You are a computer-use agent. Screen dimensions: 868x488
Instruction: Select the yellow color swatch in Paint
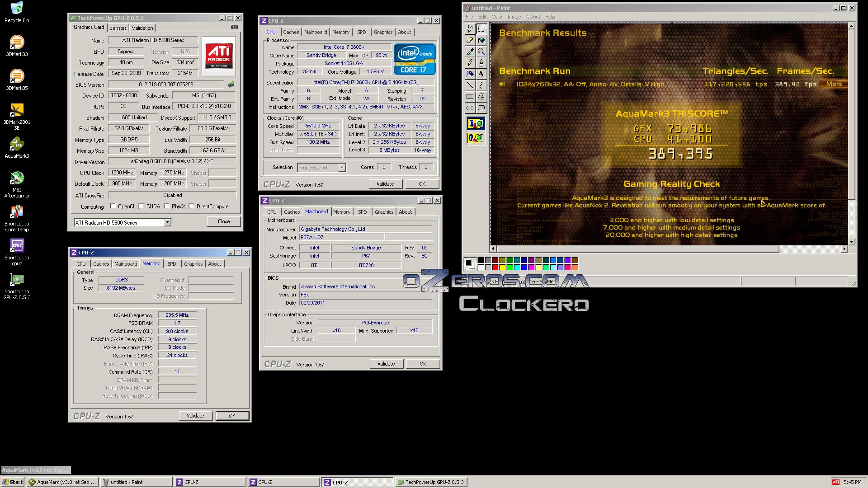[x=503, y=267]
